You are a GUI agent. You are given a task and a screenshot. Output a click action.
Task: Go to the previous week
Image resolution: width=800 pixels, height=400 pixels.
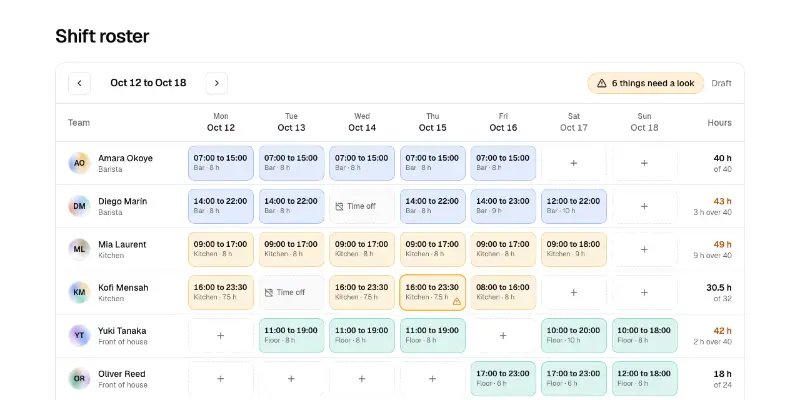click(79, 83)
